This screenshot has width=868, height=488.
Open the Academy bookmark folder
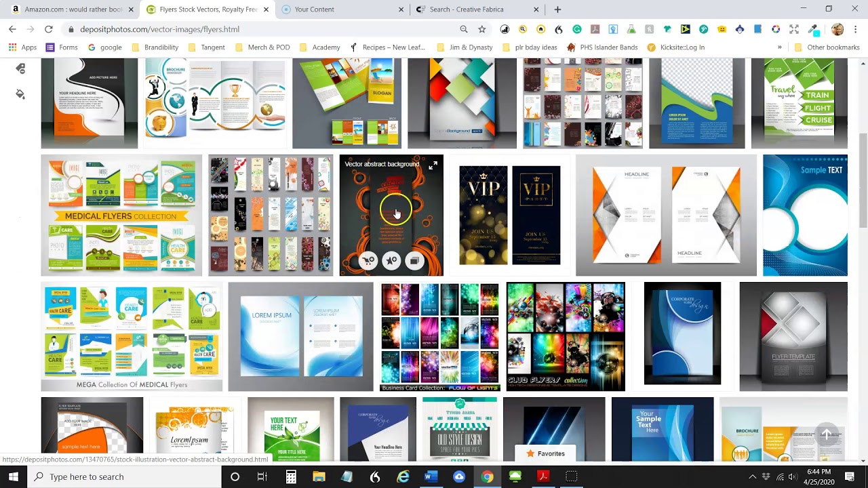tap(319, 47)
